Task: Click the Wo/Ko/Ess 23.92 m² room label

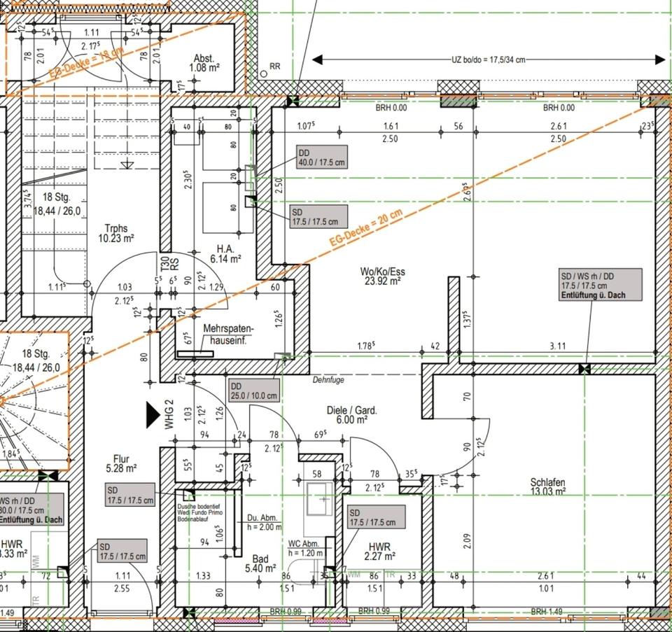Action: coord(381,276)
